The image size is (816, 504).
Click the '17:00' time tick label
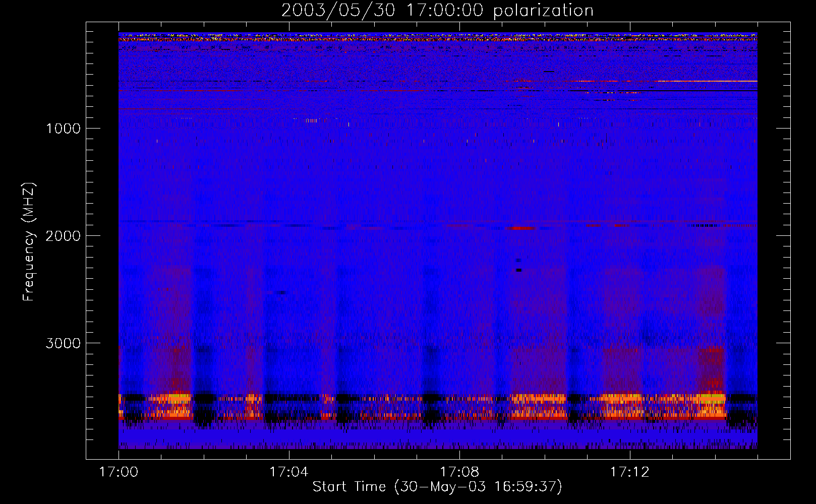pyautogui.click(x=119, y=472)
